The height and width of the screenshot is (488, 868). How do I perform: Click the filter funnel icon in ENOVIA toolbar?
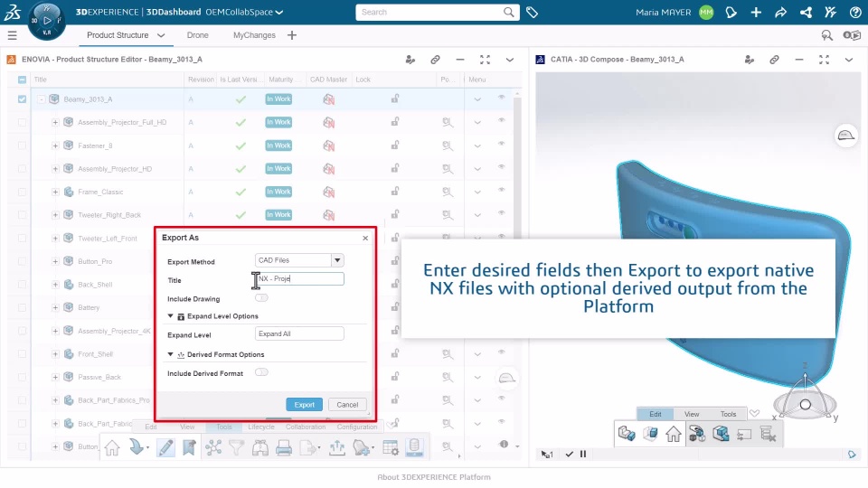pos(236,447)
